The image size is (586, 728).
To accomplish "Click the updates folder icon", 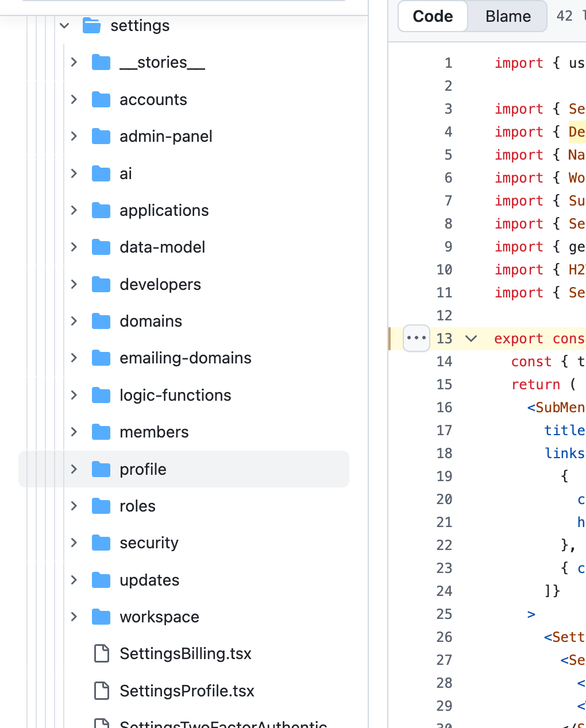I will 101,580.
